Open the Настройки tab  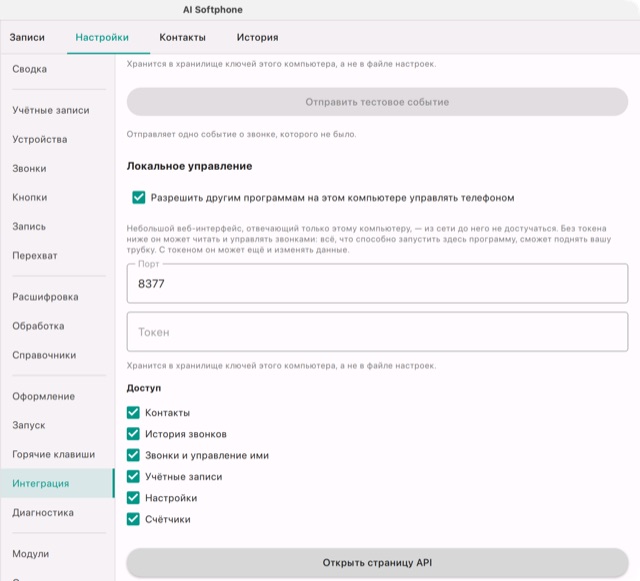pyautogui.click(x=102, y=37)
